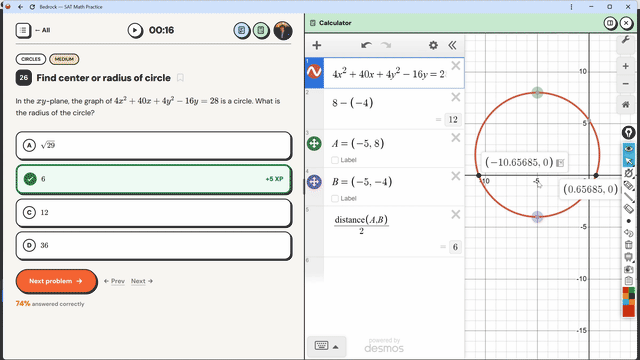
Task: Open graph settings wrench icon
Action: tap(625, 40)
